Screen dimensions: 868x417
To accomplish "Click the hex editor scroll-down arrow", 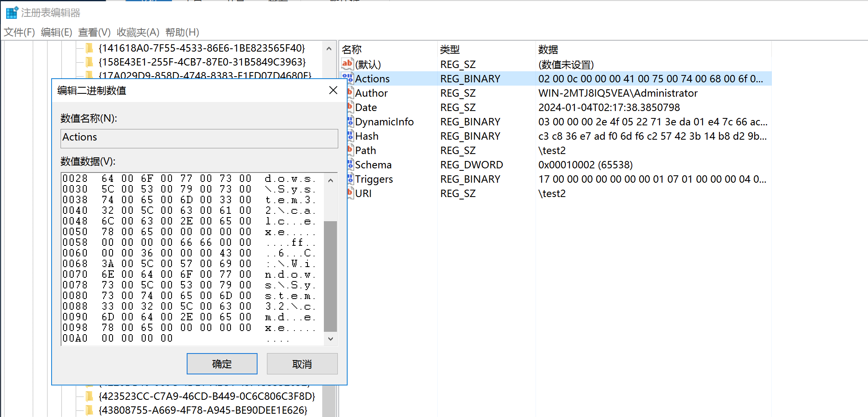I will click(x=330, y=339).
